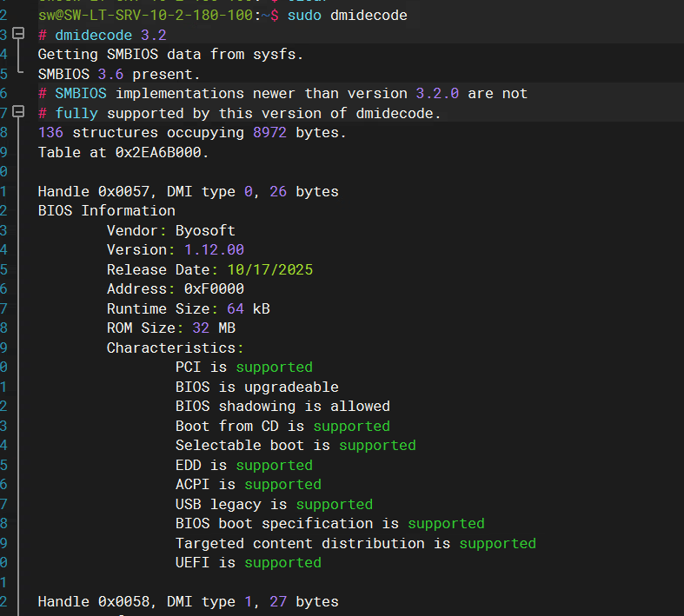Click the address value 0xF0000
The width and height of the screenshot is (684, 616).
coord(214,288)
